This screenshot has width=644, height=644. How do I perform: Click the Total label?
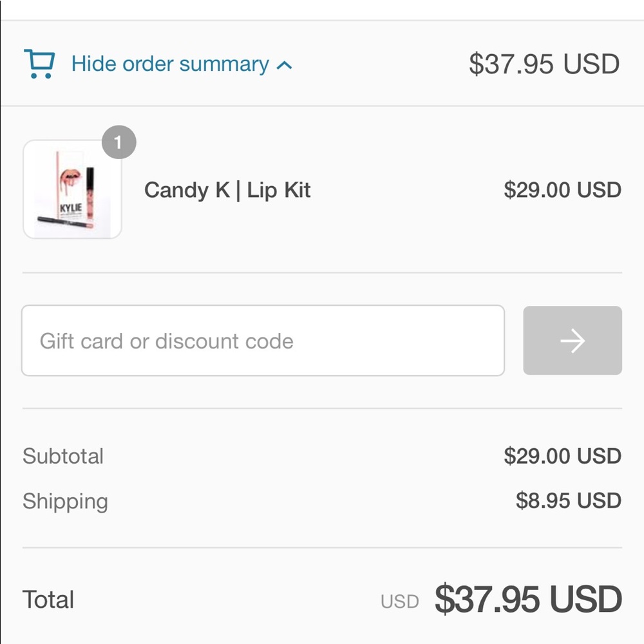pos(48,600)
